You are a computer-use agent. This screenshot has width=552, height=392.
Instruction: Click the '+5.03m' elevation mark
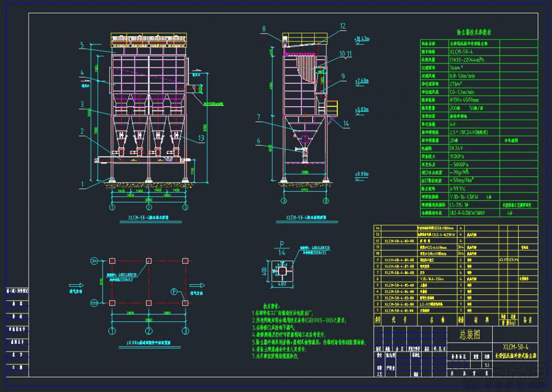pos(362,109)
